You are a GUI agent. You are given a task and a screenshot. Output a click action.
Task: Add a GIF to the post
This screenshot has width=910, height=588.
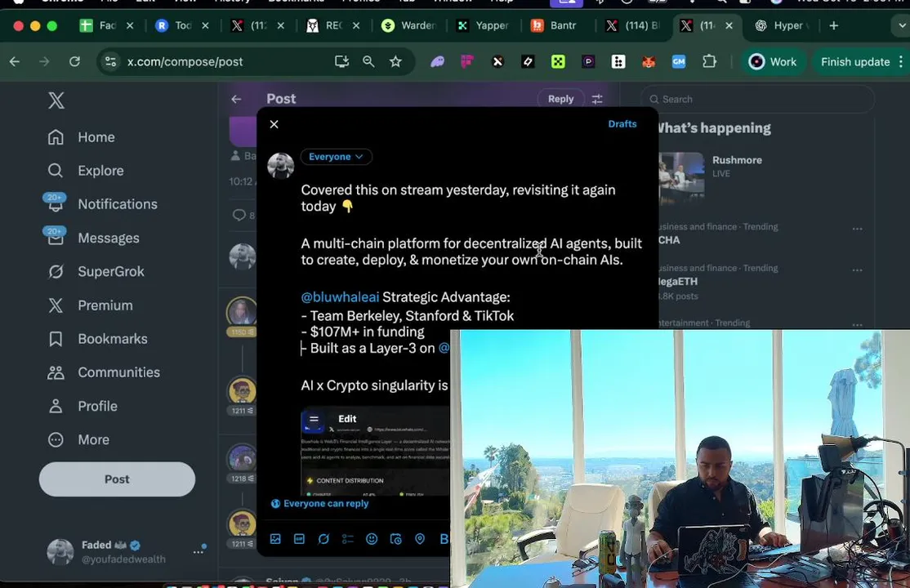point(299,539)
